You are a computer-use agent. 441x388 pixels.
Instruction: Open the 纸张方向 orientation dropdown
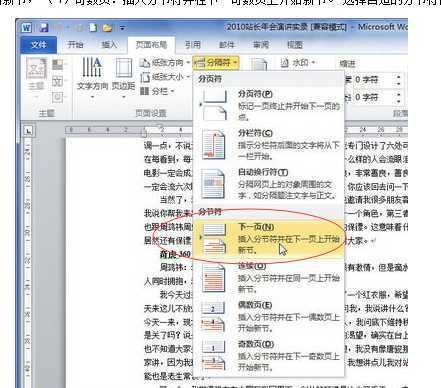point(164,63)
